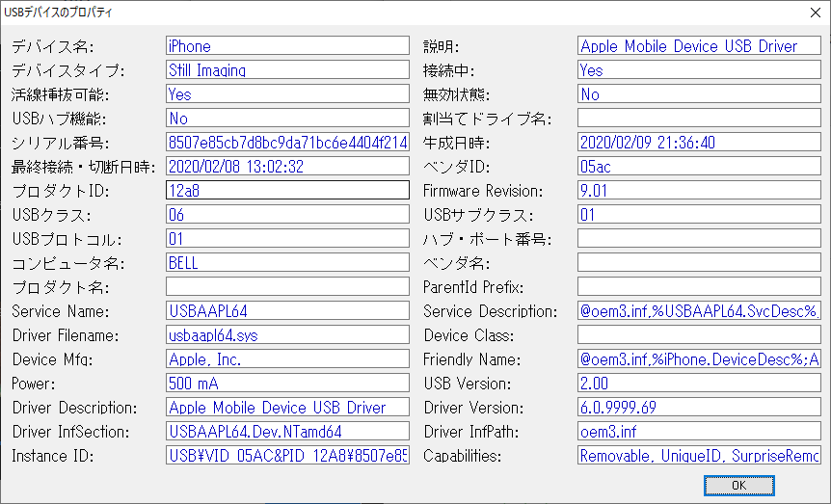Select the Firmware Revision field 9.01
This screenshot has width=831, height=504.
(x=699, y=190)
